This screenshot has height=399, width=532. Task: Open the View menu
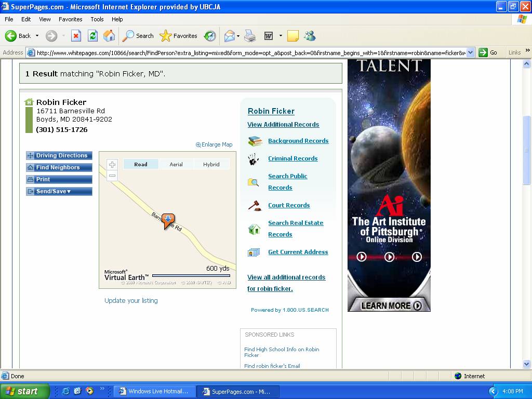(x=45, y=19)
